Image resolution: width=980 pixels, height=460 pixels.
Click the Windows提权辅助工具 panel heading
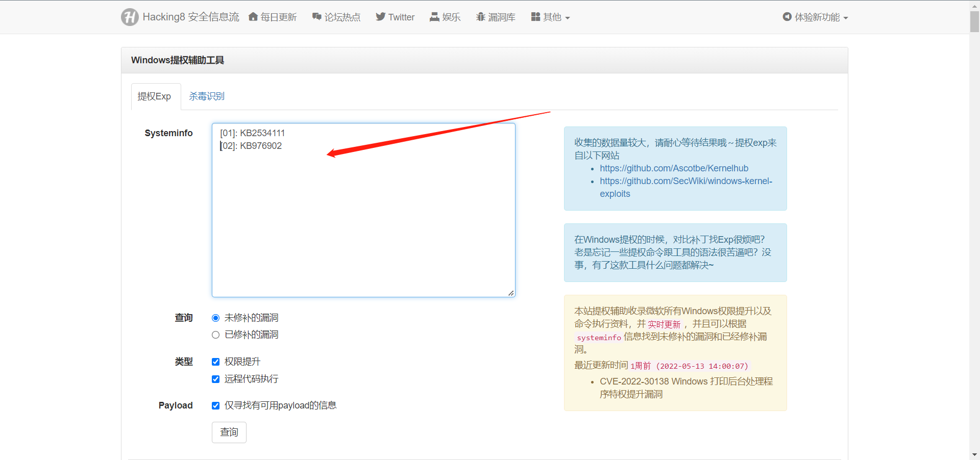click(x=178, y=60)
